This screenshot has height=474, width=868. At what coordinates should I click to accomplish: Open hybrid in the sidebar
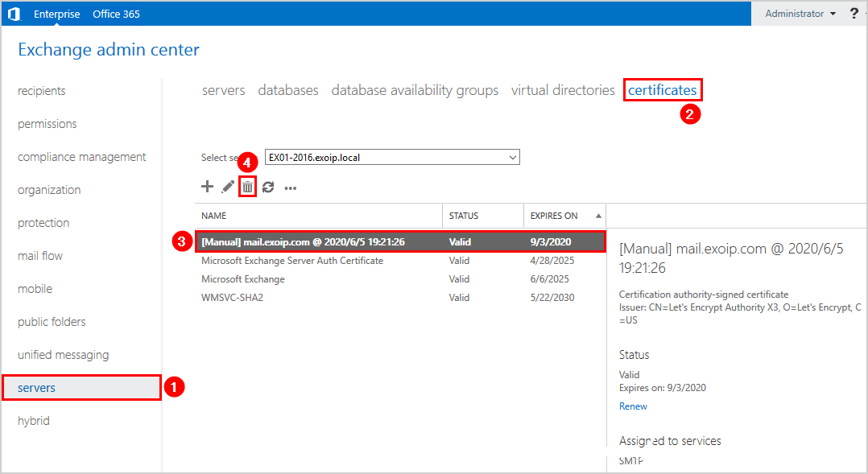click(x=33, y=421)
